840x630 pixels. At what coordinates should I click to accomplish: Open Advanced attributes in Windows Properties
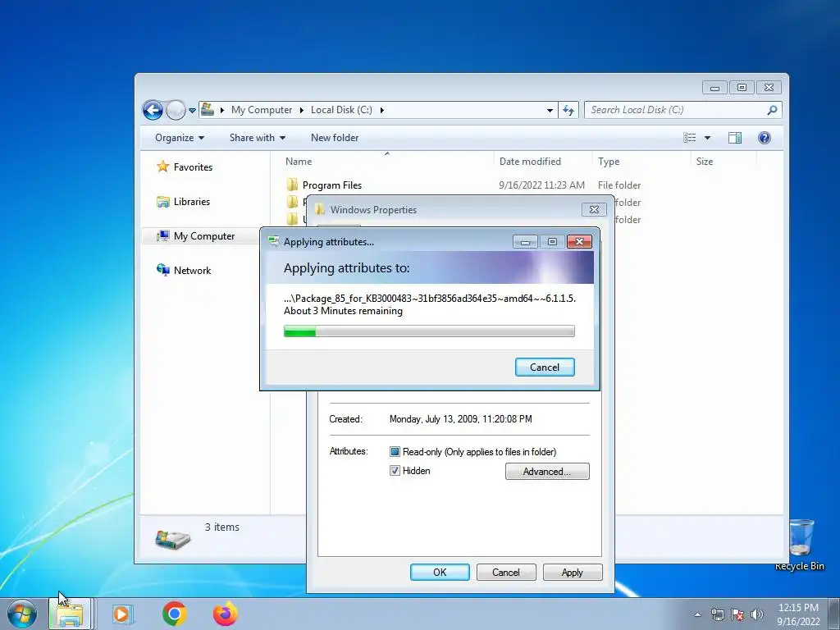pos(547,472)
